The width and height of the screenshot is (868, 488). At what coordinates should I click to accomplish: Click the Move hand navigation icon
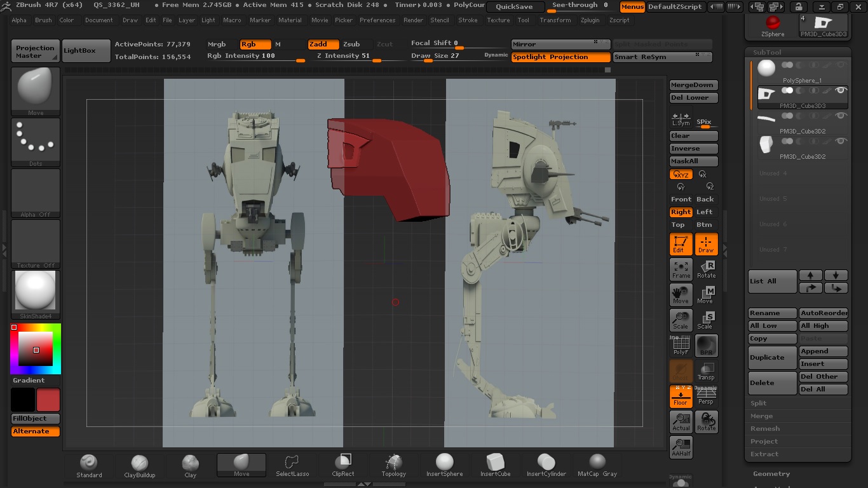681,295
